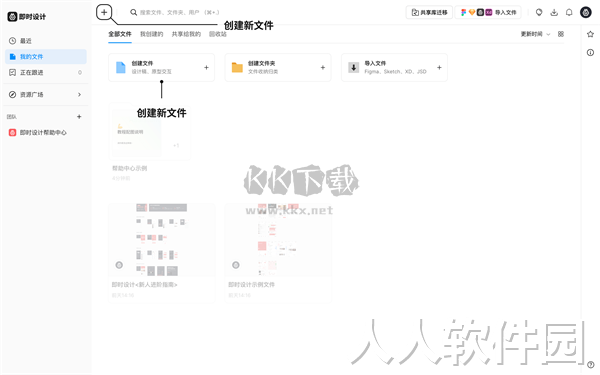Open 即时设计示例文件 thumbnail
Image resolution: width=600 pixels, height=375 pixels.
278,240
